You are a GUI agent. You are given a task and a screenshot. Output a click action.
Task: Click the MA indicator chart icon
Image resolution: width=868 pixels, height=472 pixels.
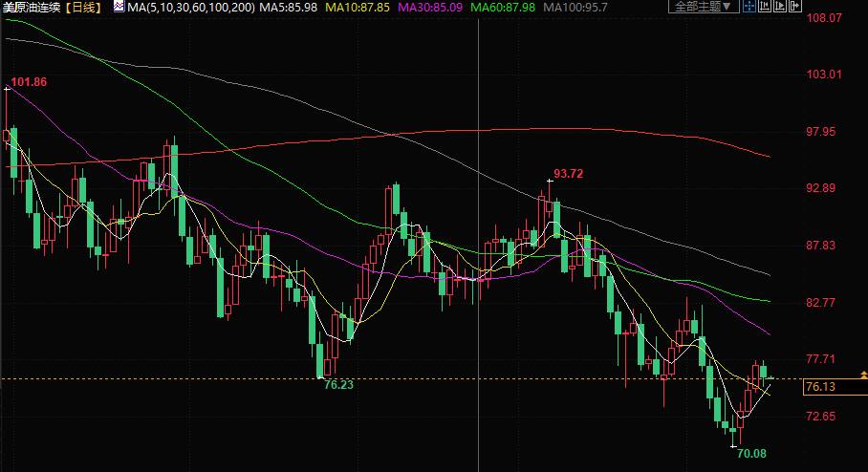click(119, 7)
